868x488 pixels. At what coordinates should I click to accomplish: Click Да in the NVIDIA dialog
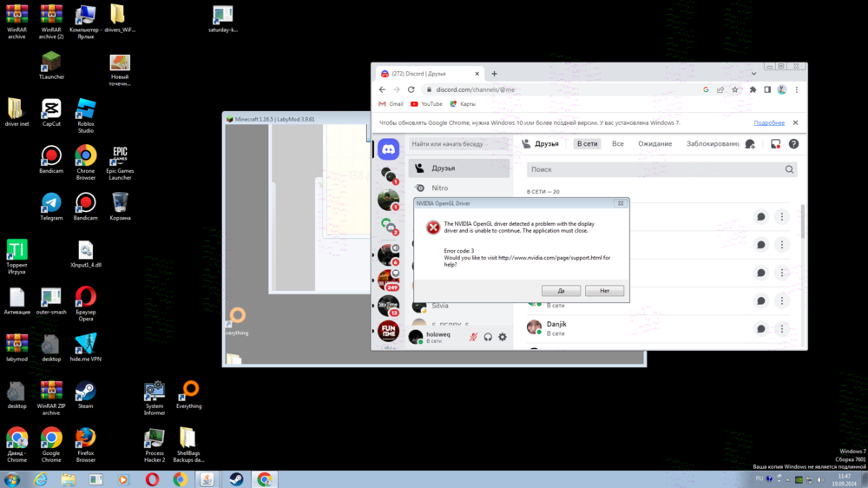561,291
